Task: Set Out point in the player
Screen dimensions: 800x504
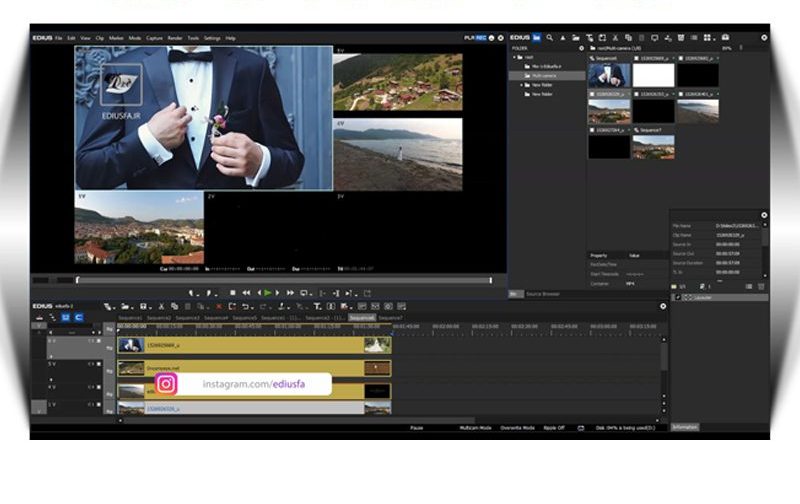Action: [x=209, y=293]
